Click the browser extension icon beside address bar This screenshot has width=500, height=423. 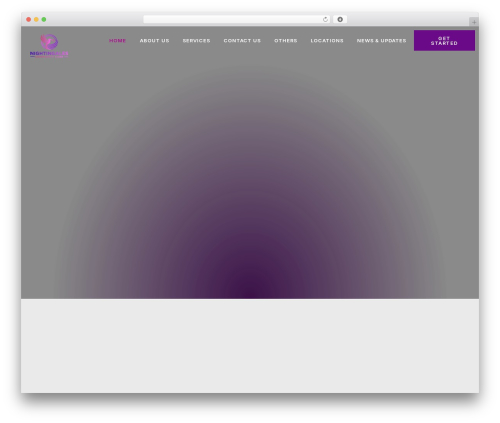pos(340,20)
